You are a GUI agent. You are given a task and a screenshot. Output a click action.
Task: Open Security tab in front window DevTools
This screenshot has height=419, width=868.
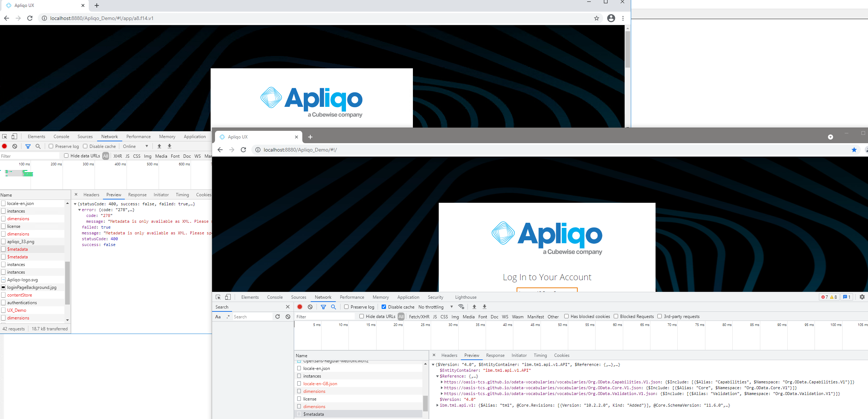[x=435, y=297]
